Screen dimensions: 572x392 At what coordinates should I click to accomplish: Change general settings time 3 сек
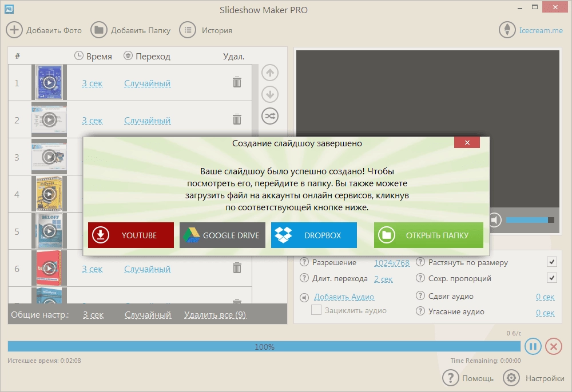(93, 315)
